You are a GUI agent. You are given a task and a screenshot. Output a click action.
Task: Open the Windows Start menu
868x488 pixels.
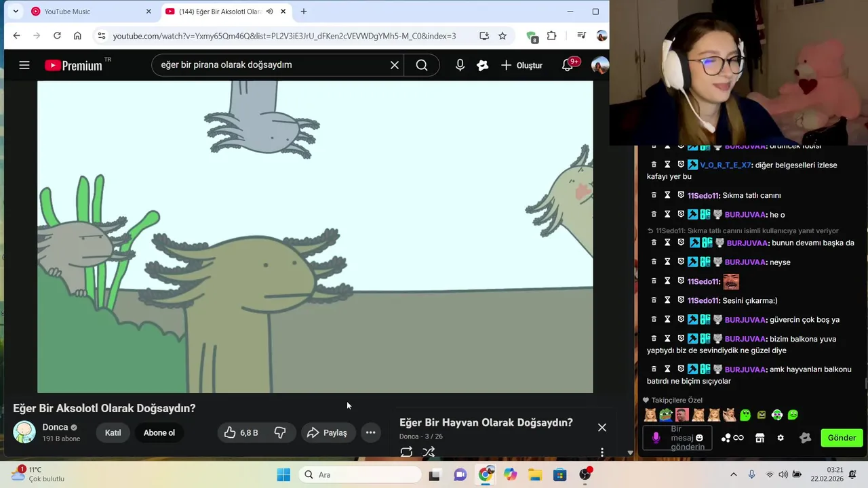[283, 474]
